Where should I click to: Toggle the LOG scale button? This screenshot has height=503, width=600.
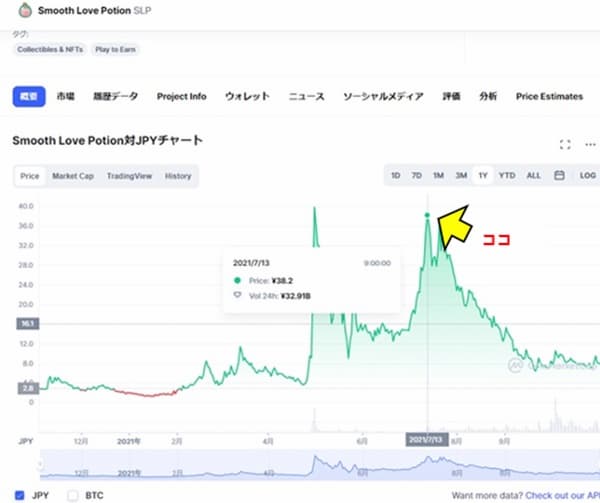click(587, 176)
